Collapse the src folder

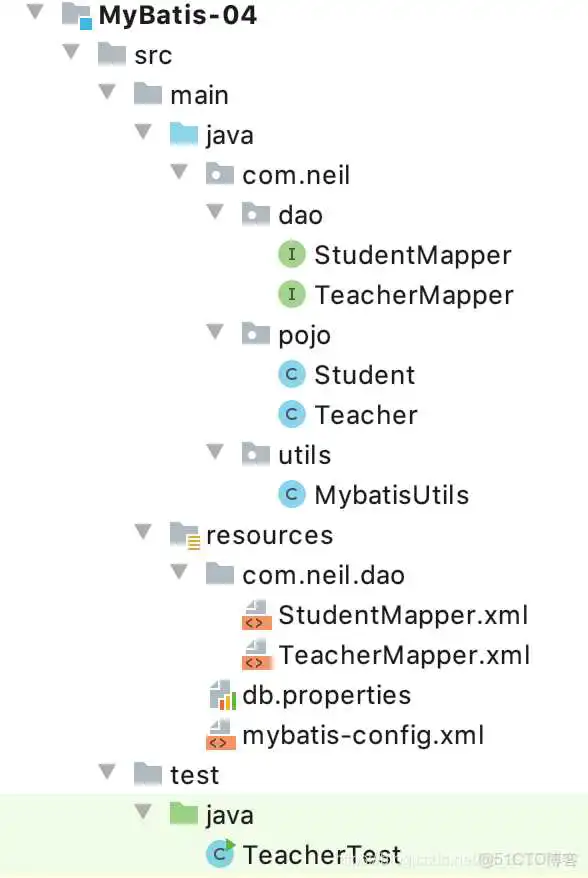[x=70, y=54]
